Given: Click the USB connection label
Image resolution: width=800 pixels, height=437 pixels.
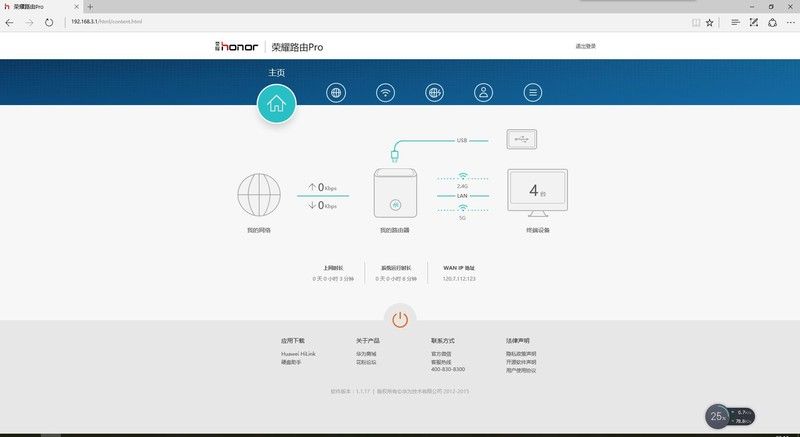Looking at the screenshot, I should point(462,140).
